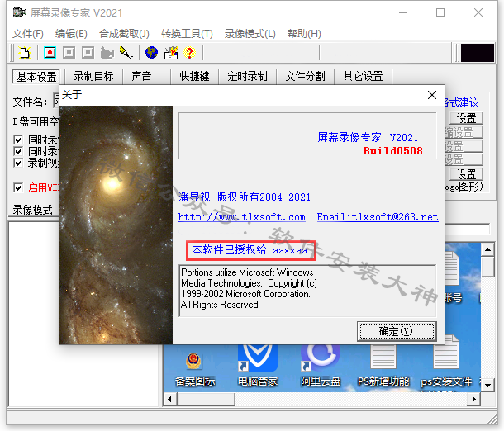Click the 设置 button beside the Logo图形 label
The width and height of the screenshot is (504, 431).
[x=466, y=174]
